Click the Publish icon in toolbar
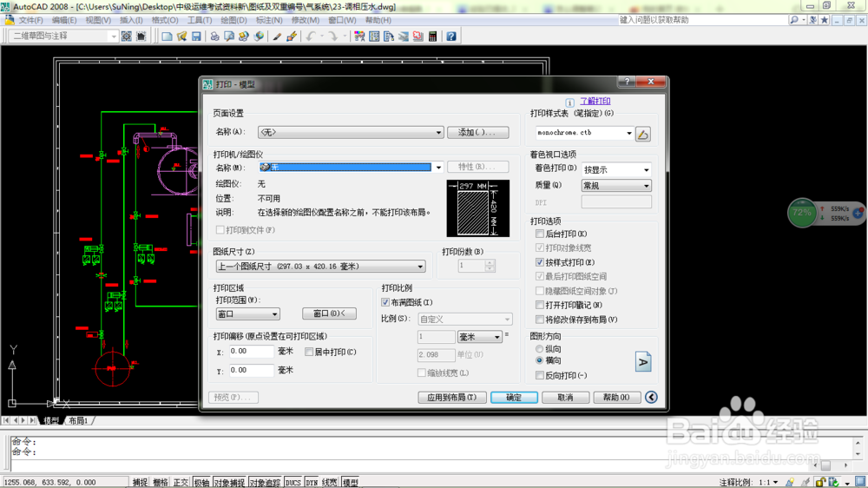This screenshot has width=868, height=488. click(244, 36)
